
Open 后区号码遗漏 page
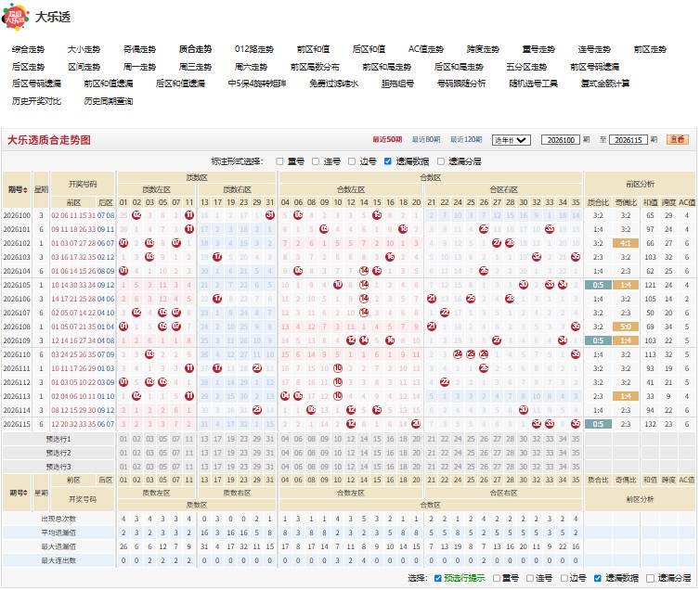[x=36, y=83]
